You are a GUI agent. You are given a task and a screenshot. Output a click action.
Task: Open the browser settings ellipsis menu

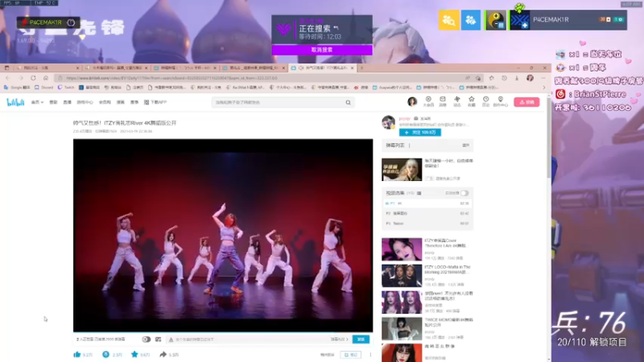[x=543, y=78]
